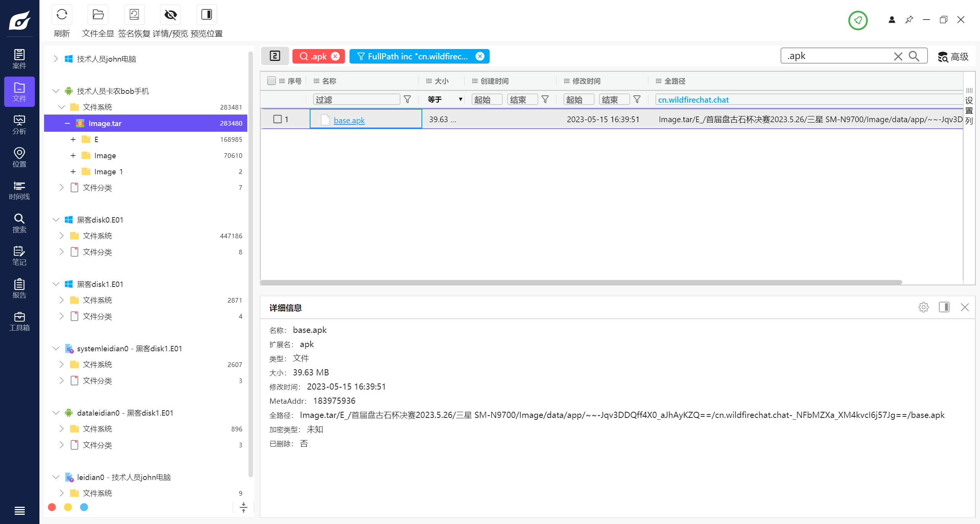Check the checkbox for row 1 base.apk
The height and width of the screenshot is (524, 980).
click(277, 119)
